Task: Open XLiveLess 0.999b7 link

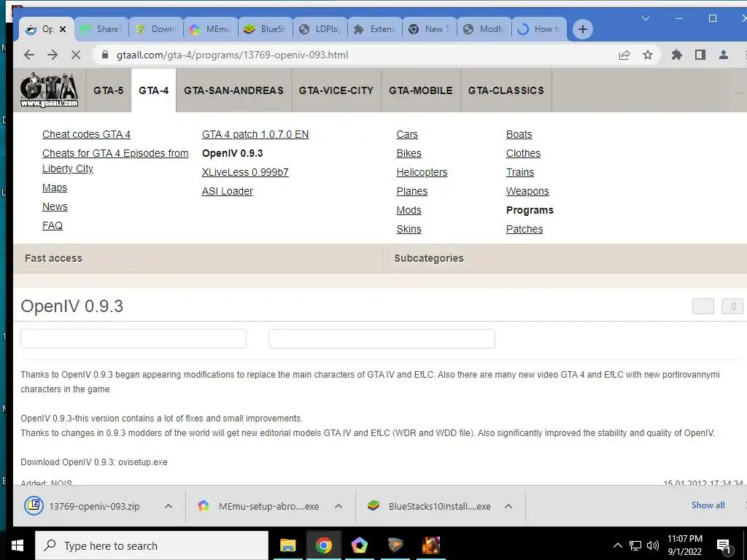Action: 245,172
